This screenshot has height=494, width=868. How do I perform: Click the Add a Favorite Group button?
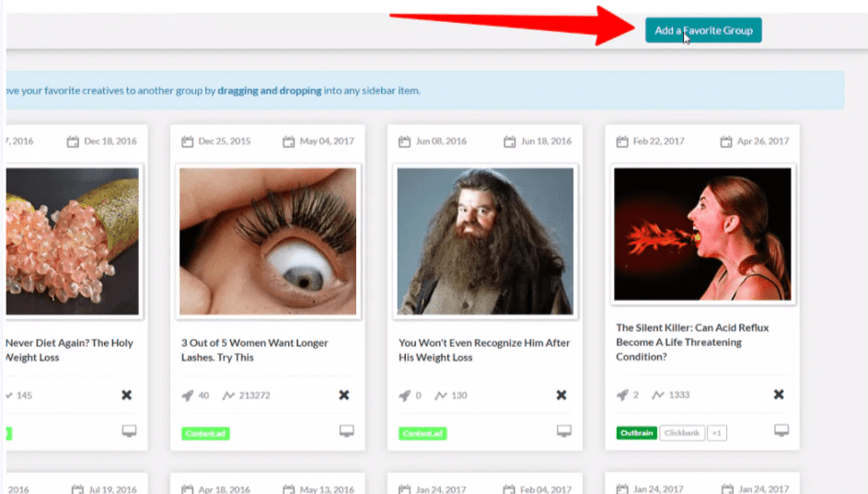click(x=703, y=30)
